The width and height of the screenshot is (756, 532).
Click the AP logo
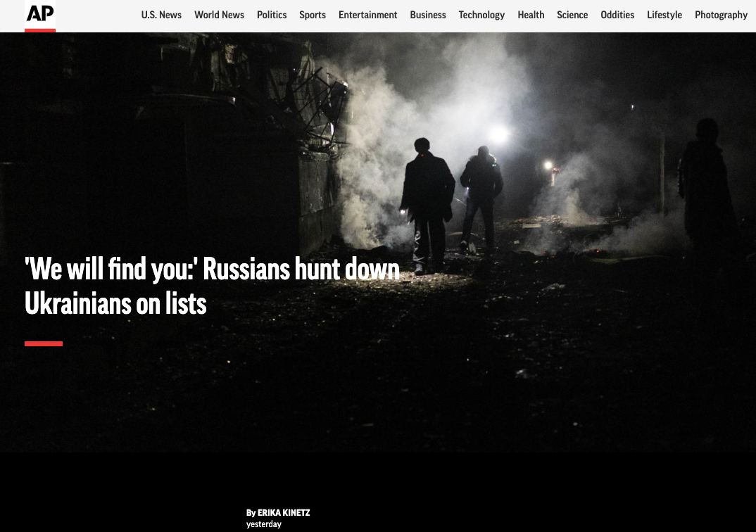(x=40, y=15)
